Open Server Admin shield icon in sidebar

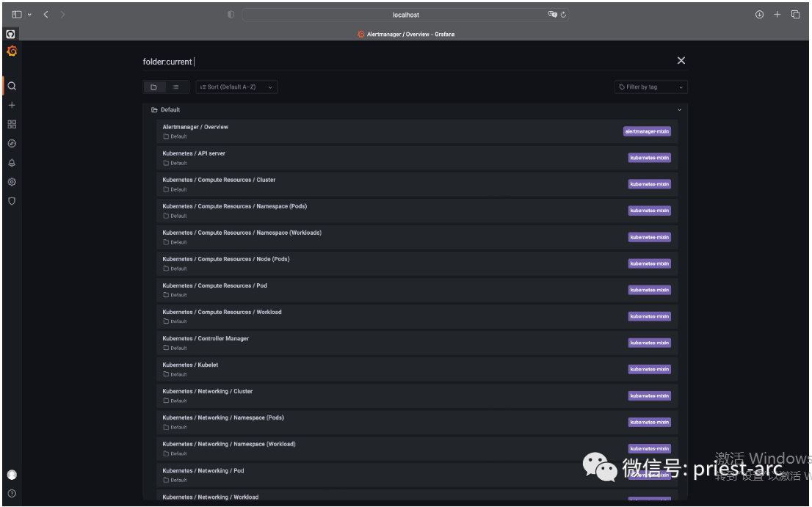(x=12, y=201)
